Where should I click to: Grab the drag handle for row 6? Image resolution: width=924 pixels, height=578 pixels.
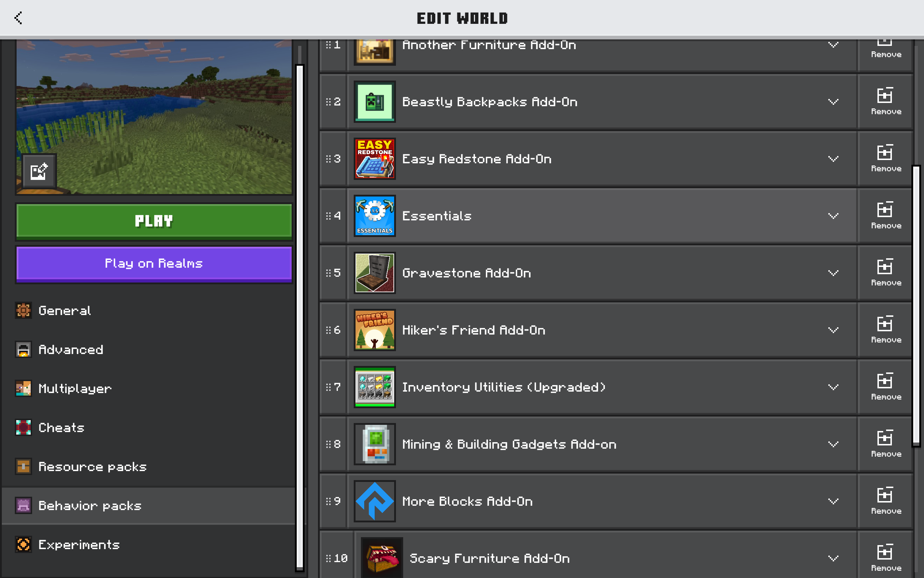click(x=328, y=330)
